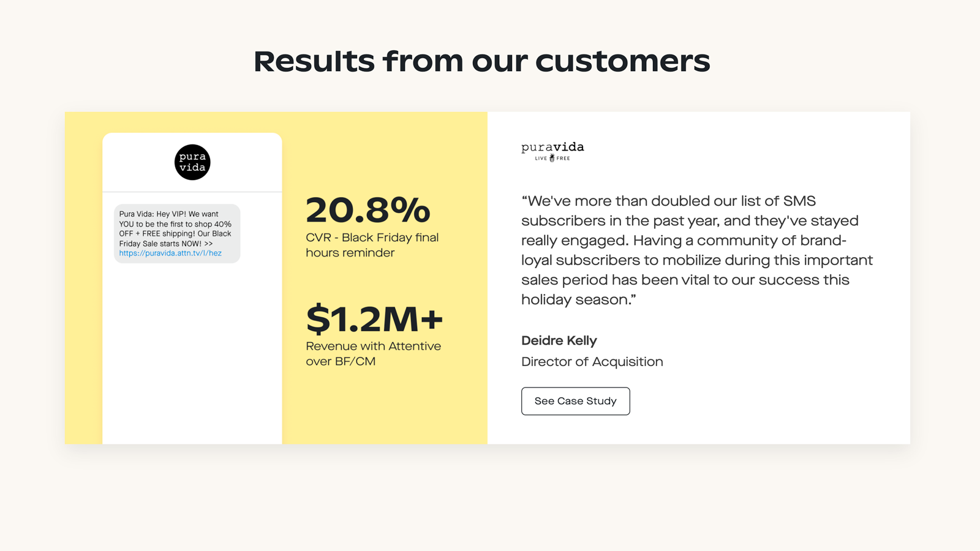980x551 pixels.
Task: Click the Revenue with Attentive caption
Action: point(373,353)
